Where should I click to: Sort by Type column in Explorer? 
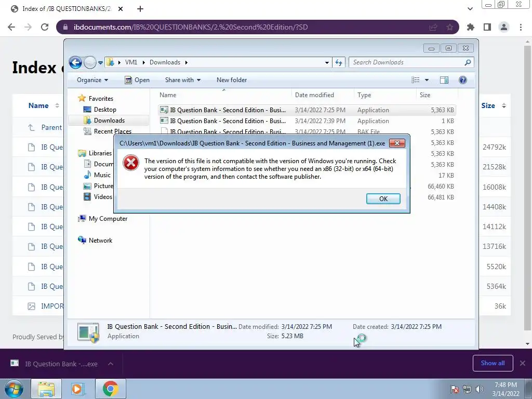click(385, 95)
